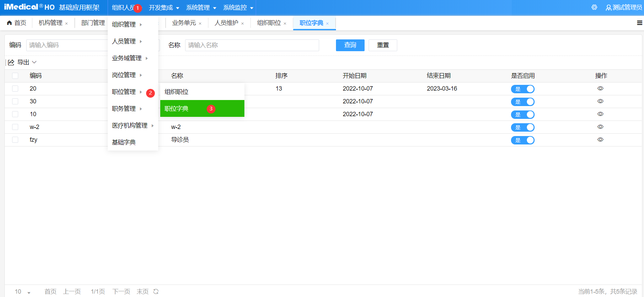644x297 pixels.
Task: Switch to the 人员维护 tab
Action: (226, 23)
